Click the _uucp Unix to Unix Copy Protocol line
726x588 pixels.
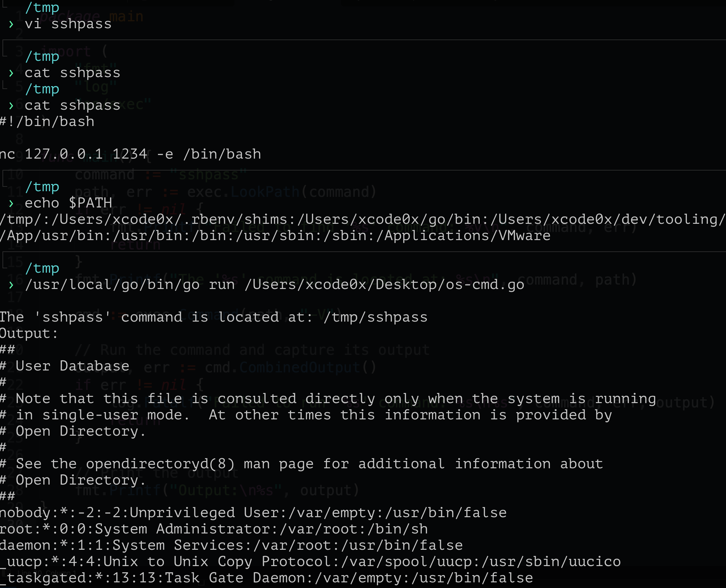tap(310, 562)
